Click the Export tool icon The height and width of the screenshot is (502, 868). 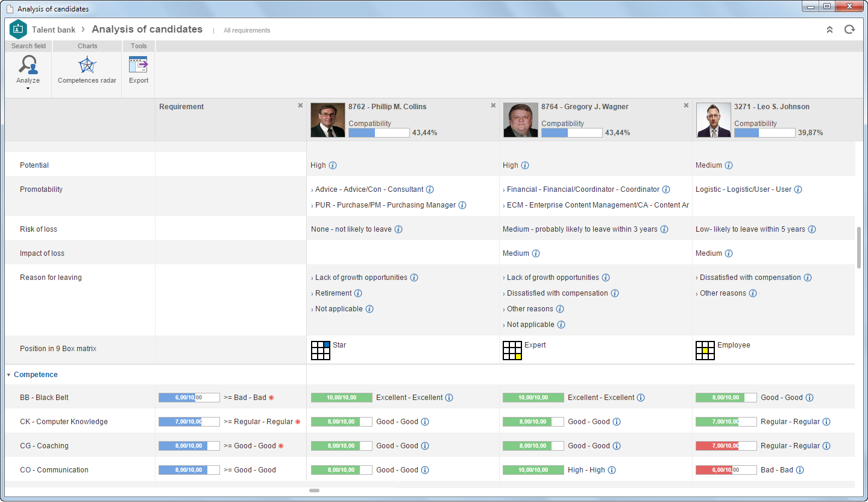click(138, 65)
